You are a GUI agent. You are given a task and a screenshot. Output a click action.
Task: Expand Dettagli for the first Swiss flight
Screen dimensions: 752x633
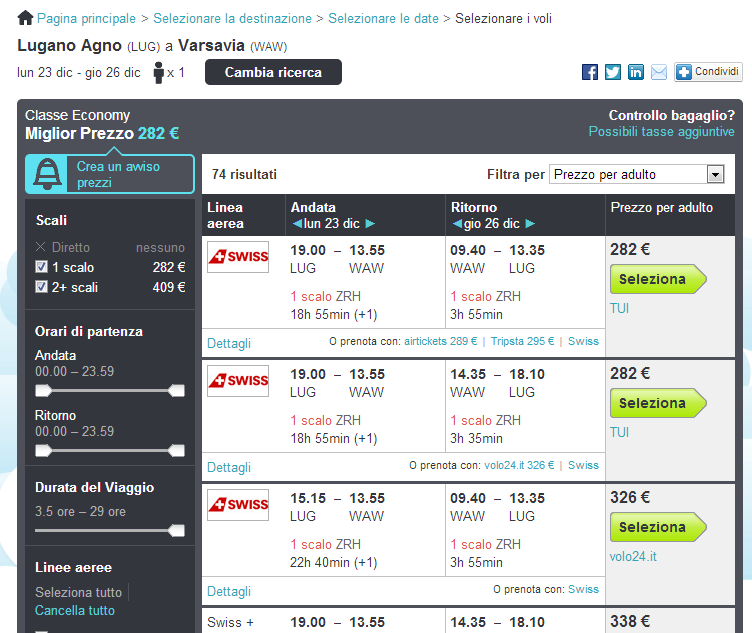coord(229,343)
